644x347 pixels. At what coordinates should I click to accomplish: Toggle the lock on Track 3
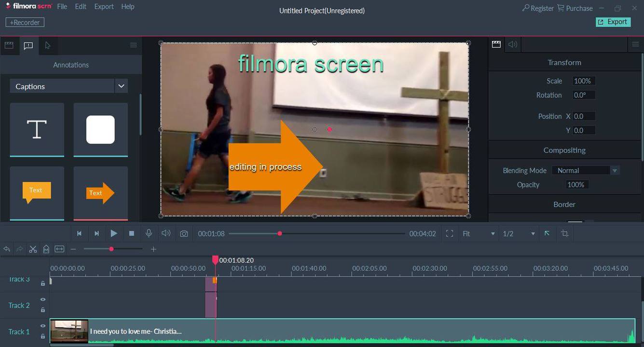(43, 284)
